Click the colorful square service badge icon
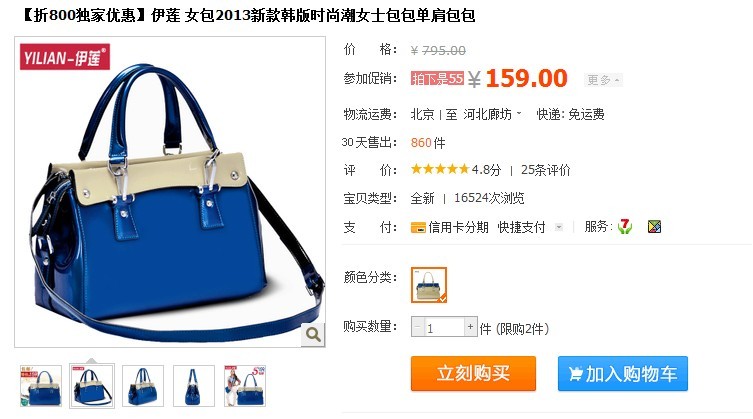The image size is (753, 419). click(654, 226)
